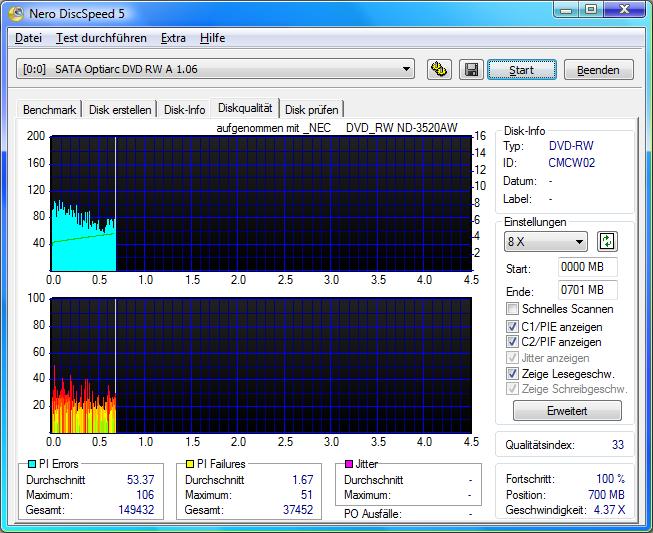Click the disc copy options icon
The image size is (653, 533).
point(438,70)
